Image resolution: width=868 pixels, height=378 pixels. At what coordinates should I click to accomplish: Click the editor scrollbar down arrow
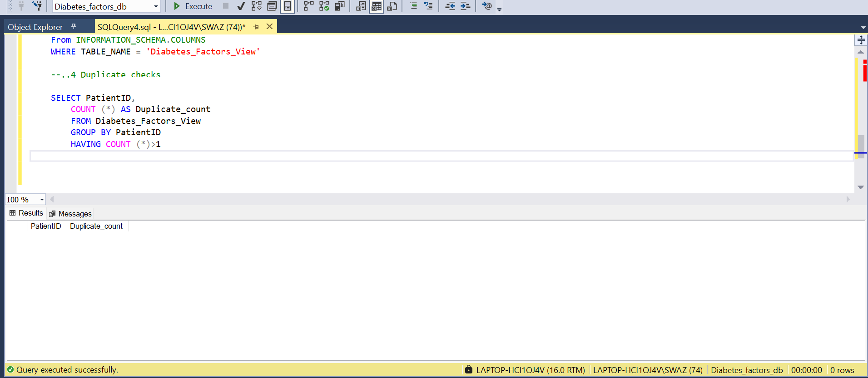[860, 187]
